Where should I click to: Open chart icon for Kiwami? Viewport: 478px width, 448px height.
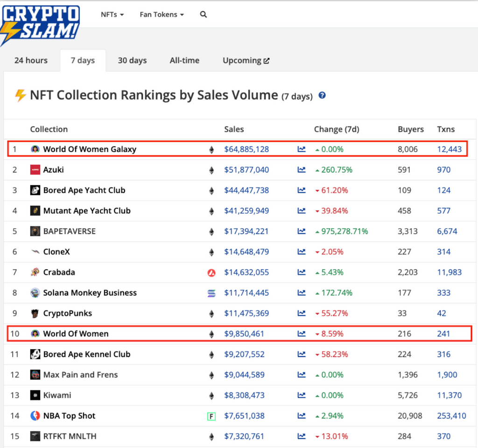click(302, 395)
